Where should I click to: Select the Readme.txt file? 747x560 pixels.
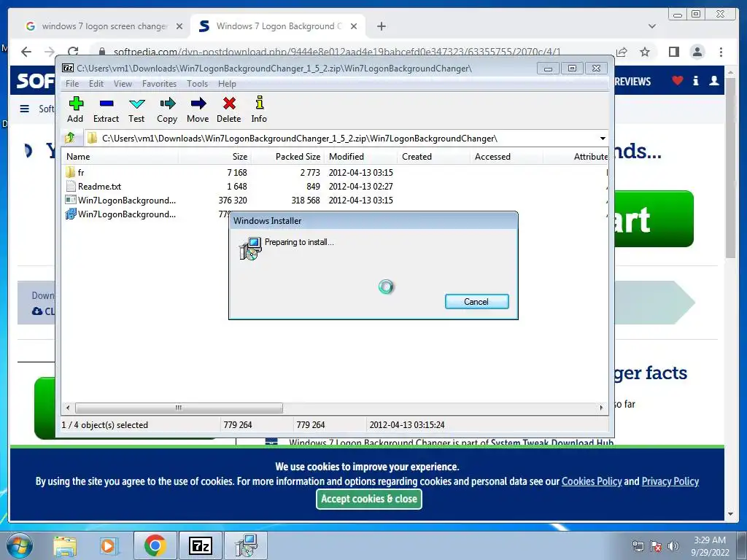click(x=99, y=186)
